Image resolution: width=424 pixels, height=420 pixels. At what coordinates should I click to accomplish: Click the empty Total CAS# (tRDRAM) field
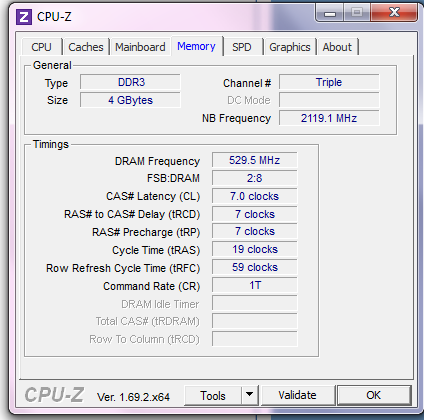click(x=254, y=321)
